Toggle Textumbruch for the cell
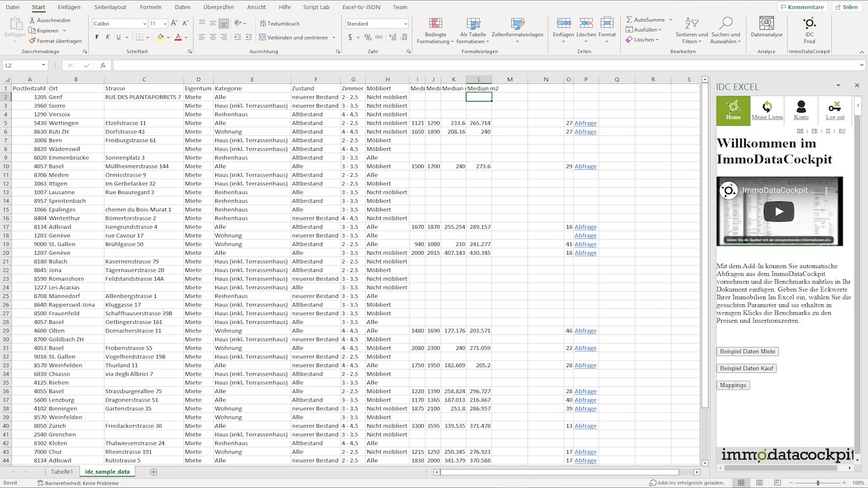868x488 pixels. (280, 24)
